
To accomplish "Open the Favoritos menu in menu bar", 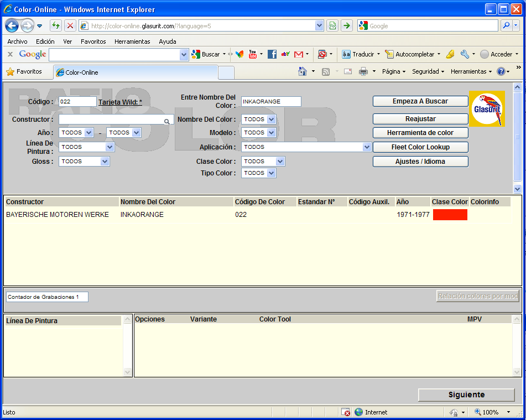I will [x=93, y=42].
